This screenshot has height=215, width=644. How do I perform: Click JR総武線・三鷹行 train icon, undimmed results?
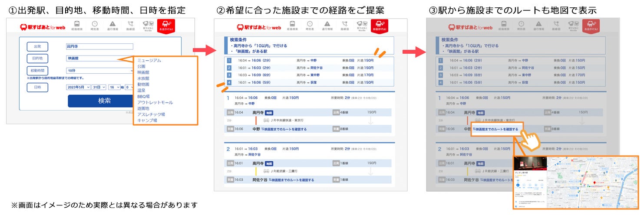click(x=265, y=171)
